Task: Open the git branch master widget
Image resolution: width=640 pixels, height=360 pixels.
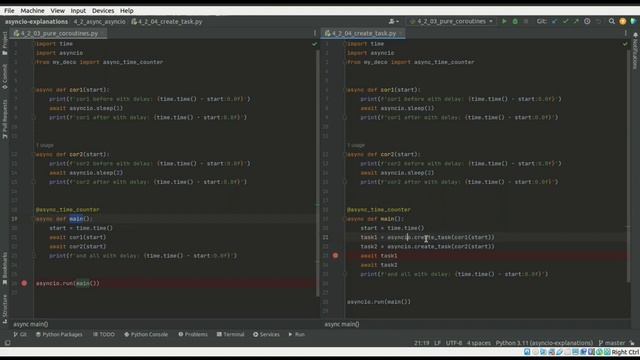Action: click(612, 343)
